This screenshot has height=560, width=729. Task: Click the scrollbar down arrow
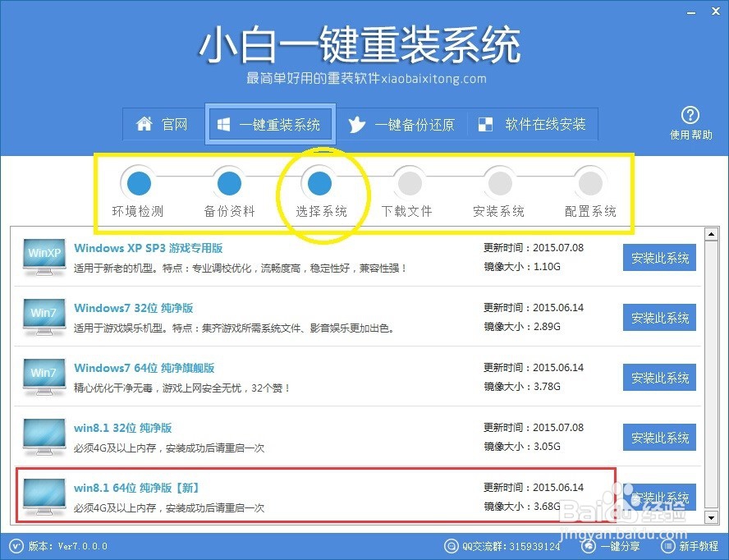click(x=711, y=517)
